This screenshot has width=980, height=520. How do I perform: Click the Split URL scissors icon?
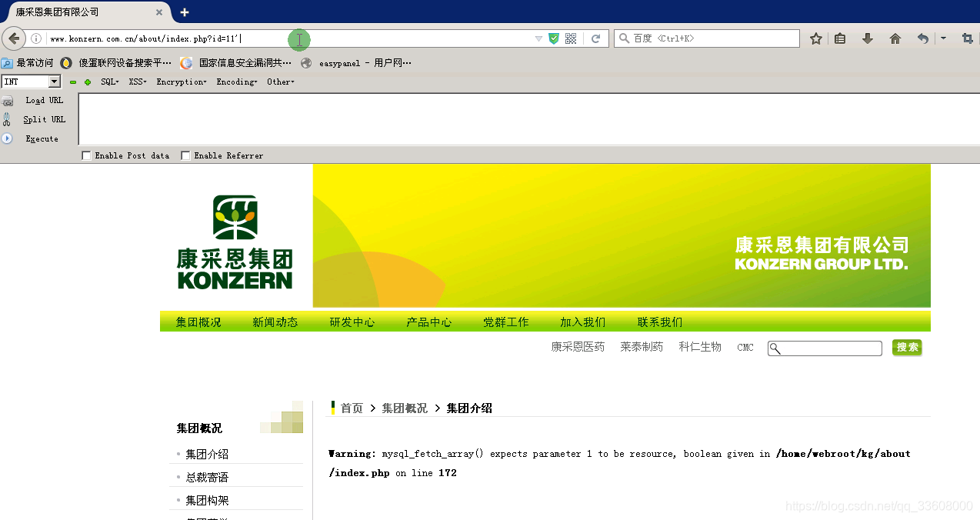click(x=7, y=119)
